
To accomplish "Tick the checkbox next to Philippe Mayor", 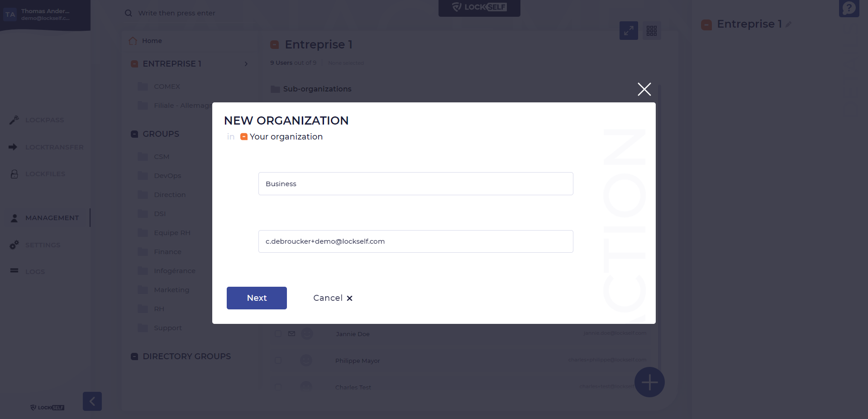I will pos(278,361).
